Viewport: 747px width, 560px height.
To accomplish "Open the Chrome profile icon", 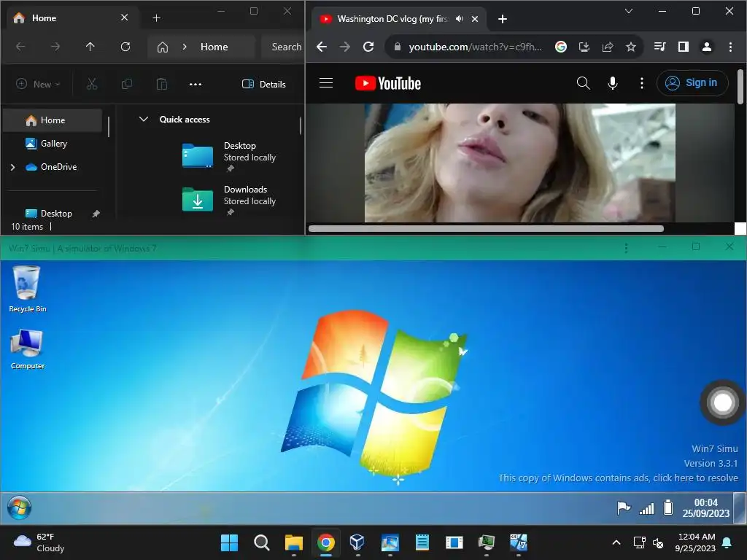I will click(x=706, y=47).
